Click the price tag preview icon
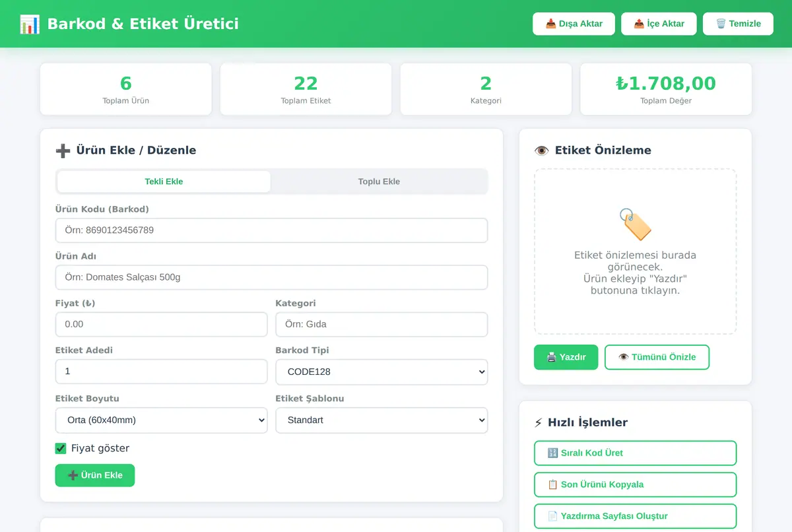Screen dimensions: 792x532 (636, 224)
